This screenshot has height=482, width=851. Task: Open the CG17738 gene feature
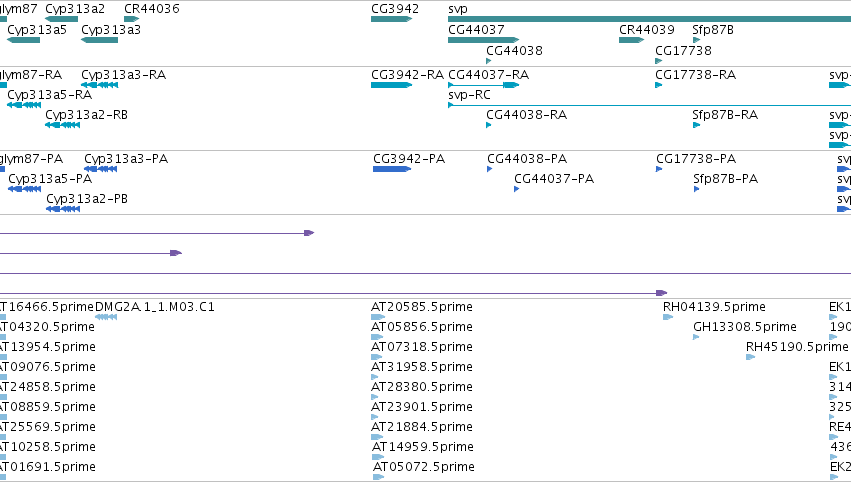click(658, 61)
